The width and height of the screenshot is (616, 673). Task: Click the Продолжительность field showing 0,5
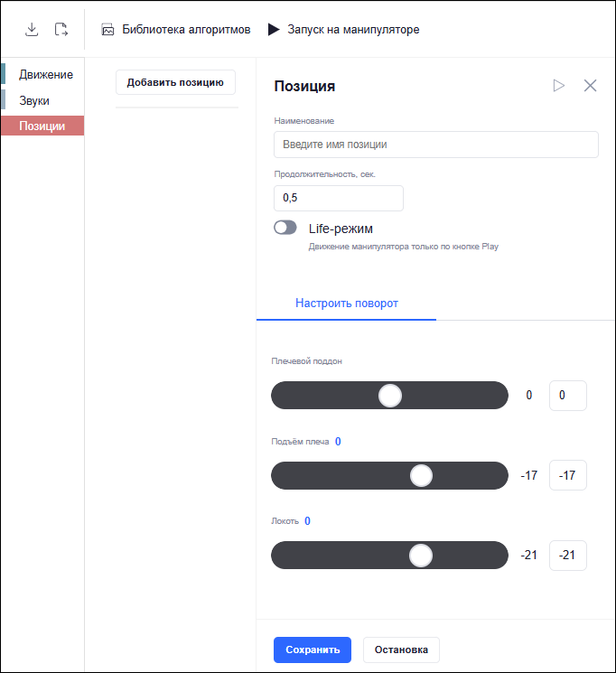coord(339,198)
